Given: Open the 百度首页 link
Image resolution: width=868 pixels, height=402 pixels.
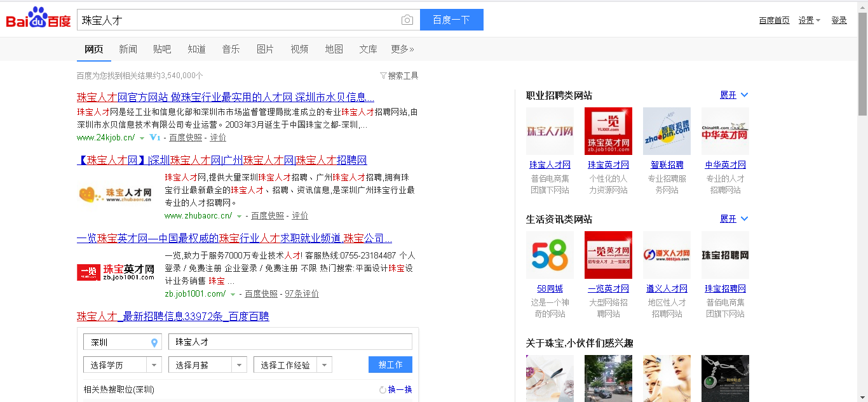Looking at the screenshot, I should [x=774, y=20].
